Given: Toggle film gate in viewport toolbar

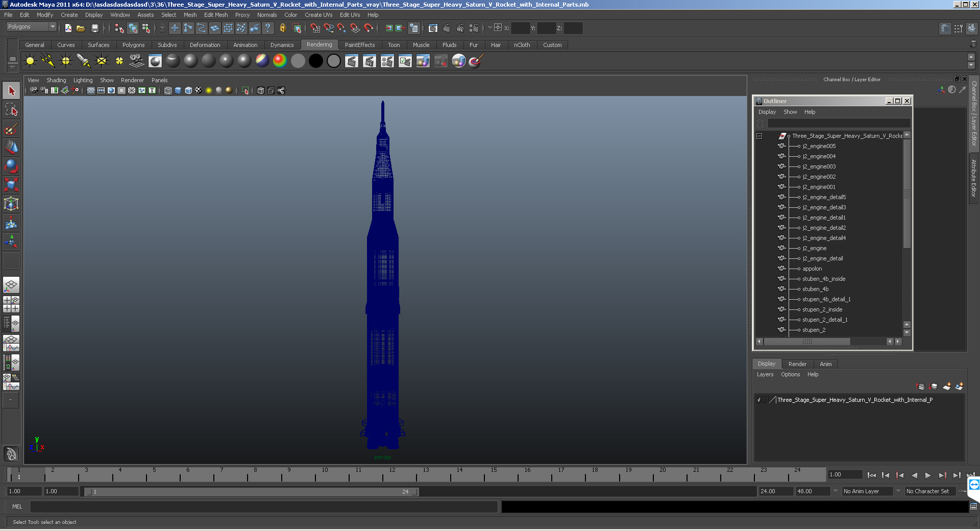Looking at the screenshot, I should [101, 90].
